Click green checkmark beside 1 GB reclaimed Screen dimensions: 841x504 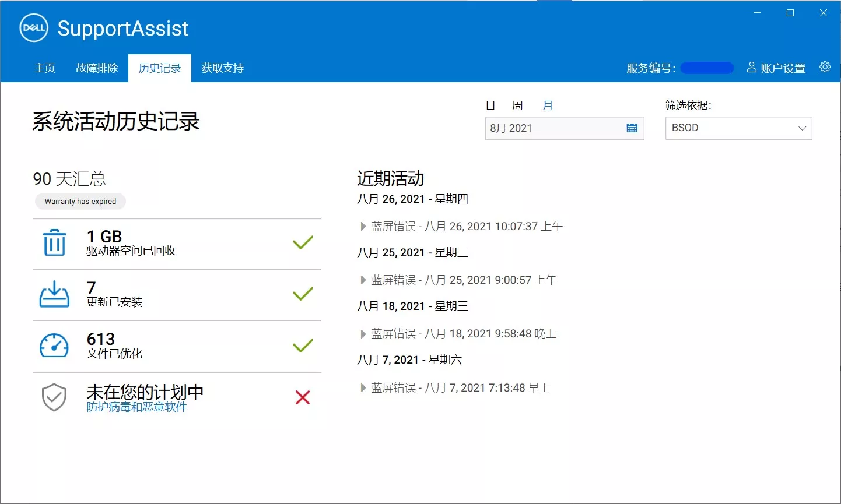[x=303, y=242]
